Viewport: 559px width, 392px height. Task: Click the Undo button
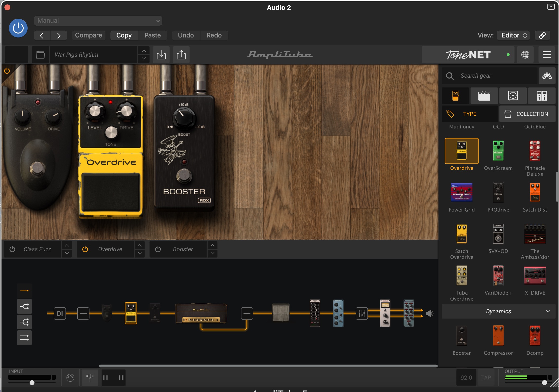click(x=186, y=35)
